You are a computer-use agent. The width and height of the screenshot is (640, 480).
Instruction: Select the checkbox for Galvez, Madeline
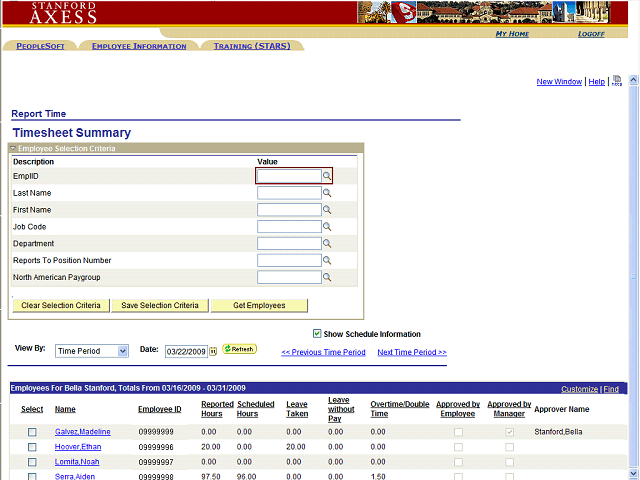pos(32,432)
